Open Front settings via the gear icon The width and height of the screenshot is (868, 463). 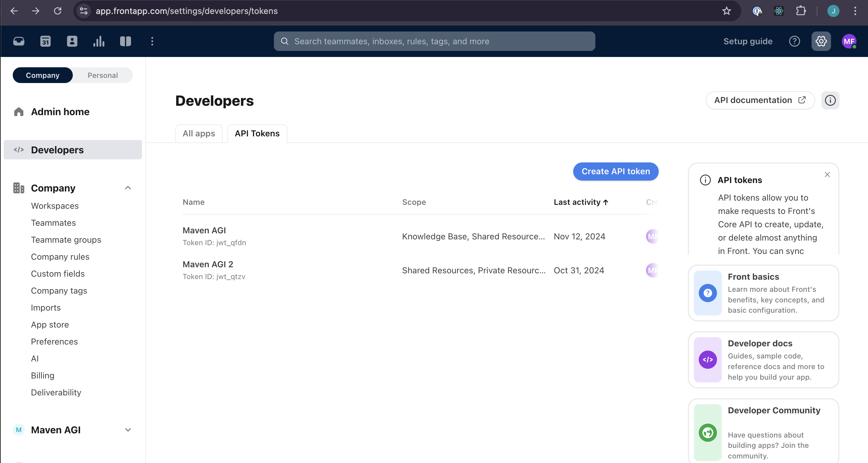(x=821, y=41)
